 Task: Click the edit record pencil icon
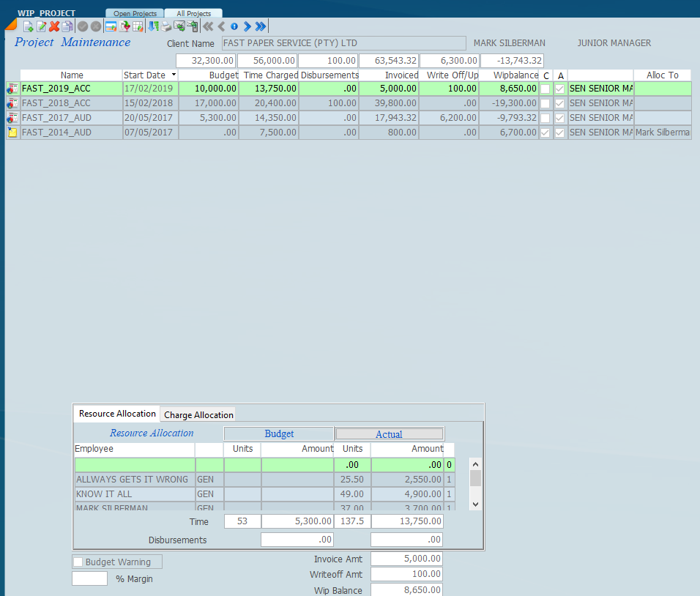coord(42,26)
